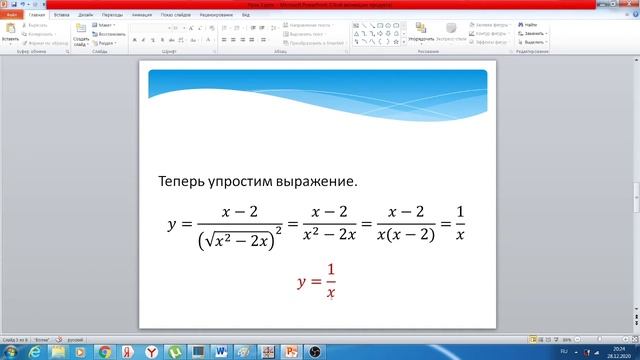Open the Анимация ribbon tab
The width and height of the screenshot is (640, 360).
[142, 15]
